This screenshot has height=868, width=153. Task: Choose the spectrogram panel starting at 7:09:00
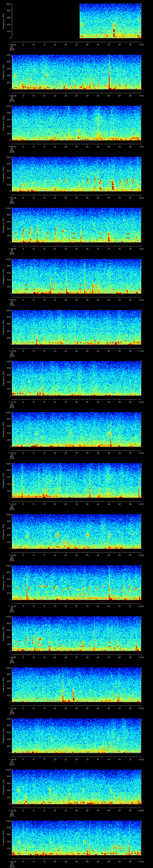click(77, 276)
